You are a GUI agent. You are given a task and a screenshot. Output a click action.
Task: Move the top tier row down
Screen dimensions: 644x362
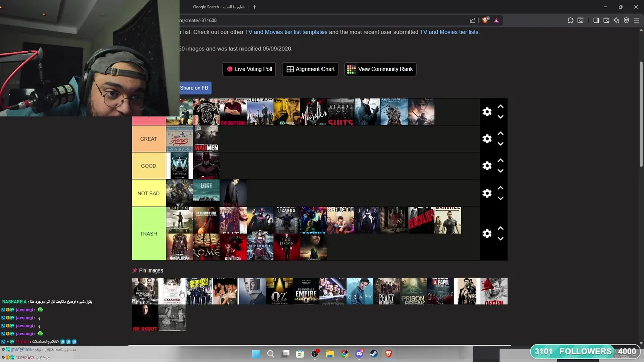pos(500,117)
